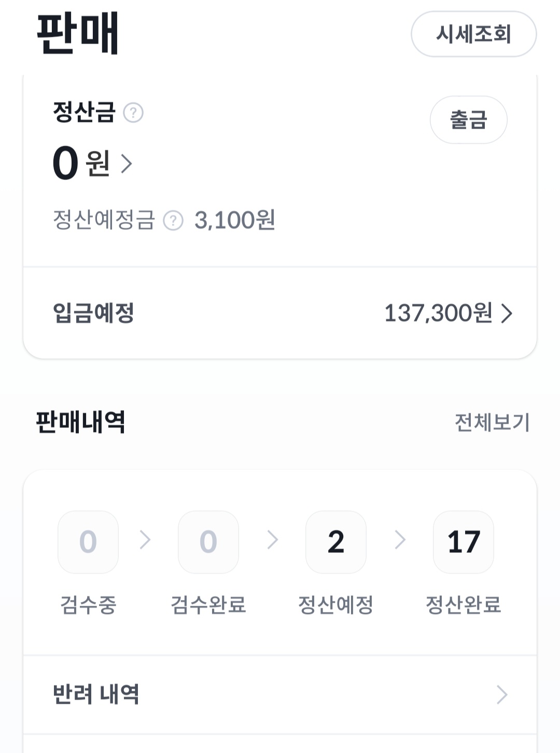Tap arrow between 검수완료 and 정산예정
This screenshot has width=560, height=753.
tap(273, 540)
